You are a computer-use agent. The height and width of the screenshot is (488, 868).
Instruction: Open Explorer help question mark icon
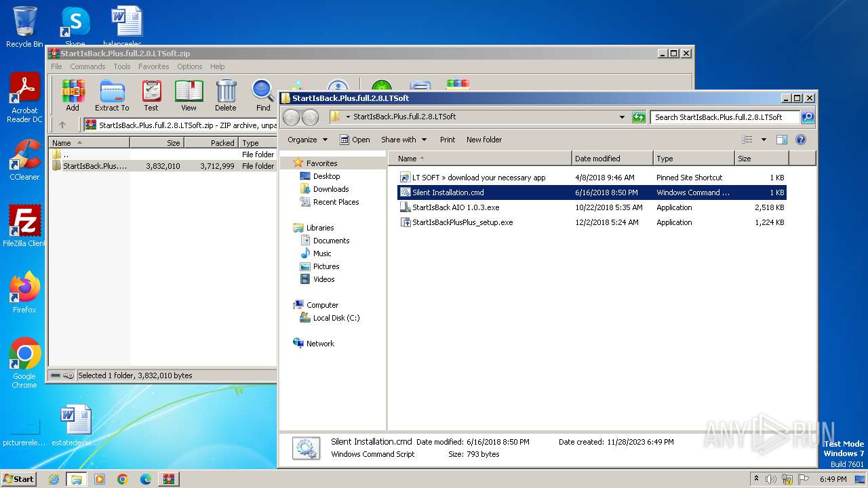tap(800, 140)
